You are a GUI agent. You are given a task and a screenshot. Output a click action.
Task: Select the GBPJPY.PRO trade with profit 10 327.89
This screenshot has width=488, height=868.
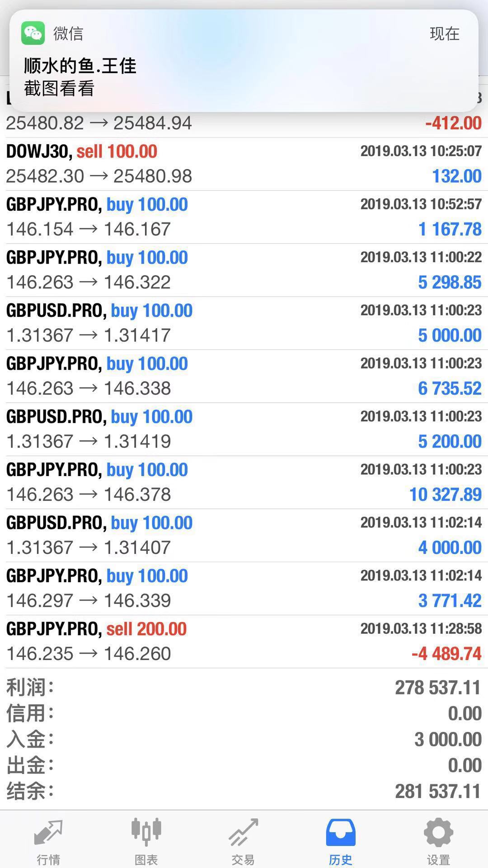click(244, 482)
